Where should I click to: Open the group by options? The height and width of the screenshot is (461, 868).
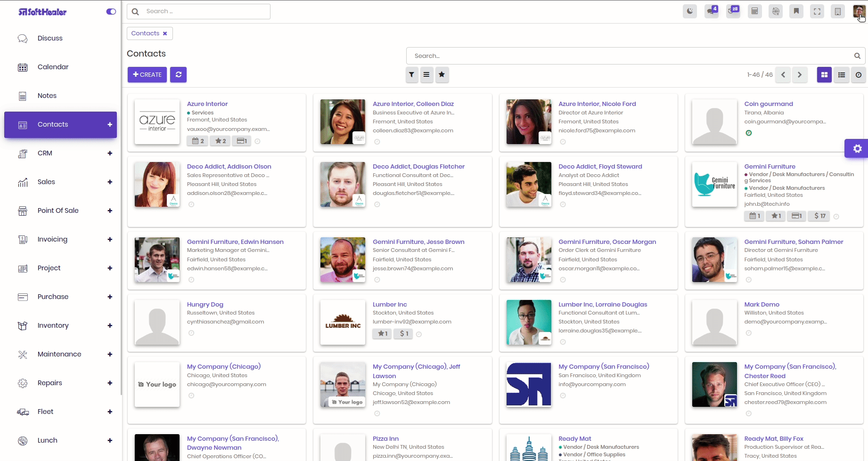426,74
